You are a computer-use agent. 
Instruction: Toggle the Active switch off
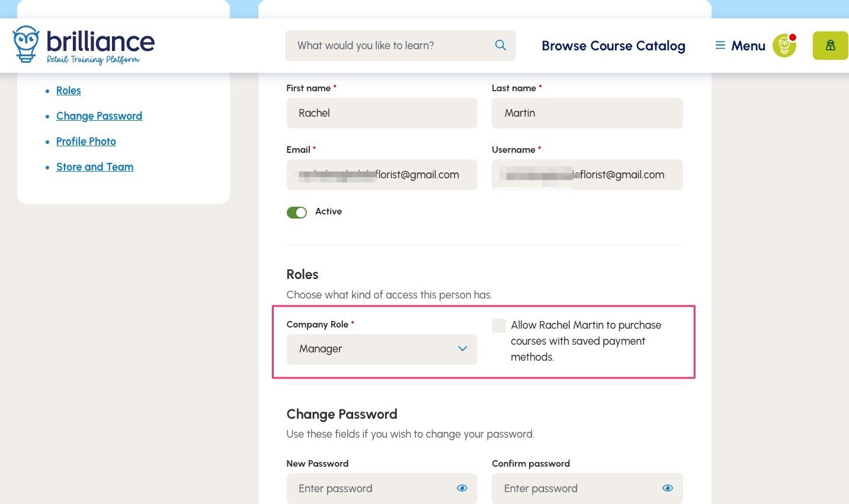(297, 212)
